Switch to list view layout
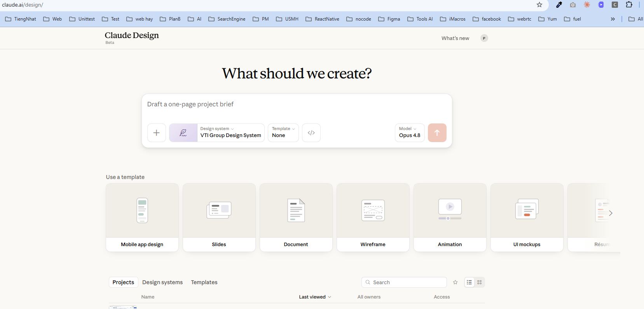This screenshot has height=309, width=644. [x=469, y=282]
